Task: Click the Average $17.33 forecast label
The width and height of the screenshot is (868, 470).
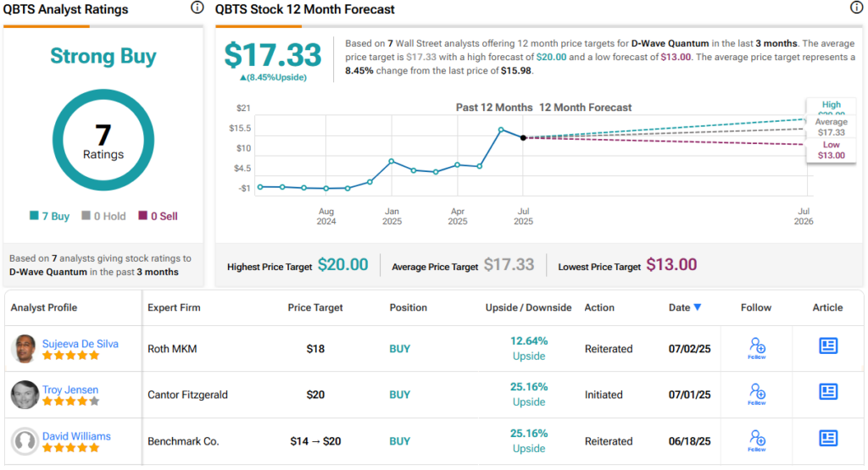Action: [x=831, y=127]
